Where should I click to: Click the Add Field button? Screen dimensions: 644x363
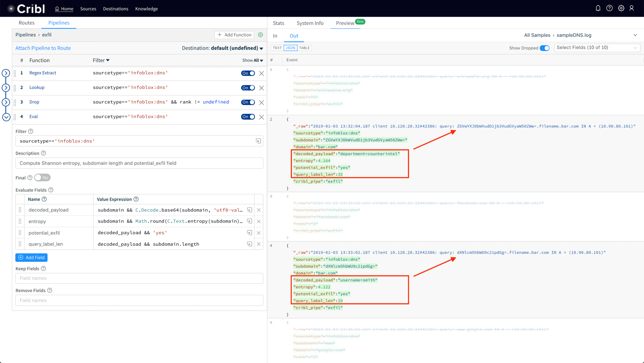31,258
